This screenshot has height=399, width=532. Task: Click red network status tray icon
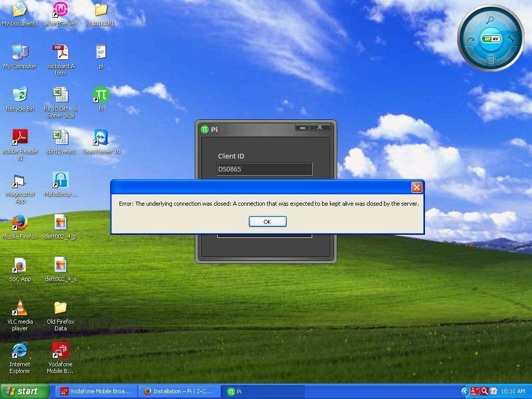[x=475, y=391]
